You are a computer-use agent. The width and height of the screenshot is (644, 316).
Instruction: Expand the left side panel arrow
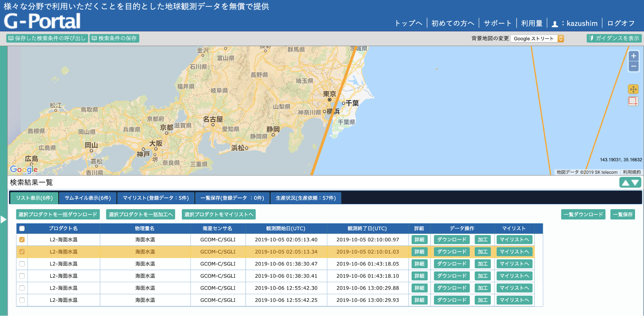tap(3, 220)
